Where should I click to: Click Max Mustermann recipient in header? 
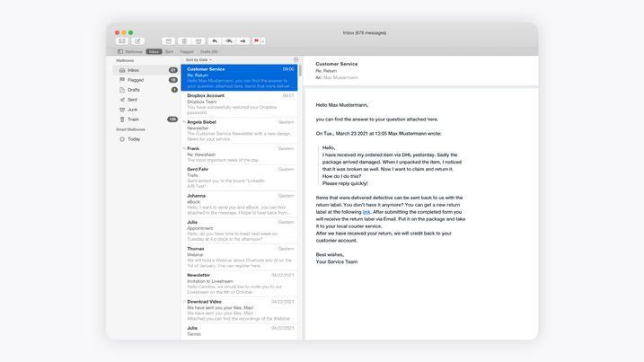[340, 77]
